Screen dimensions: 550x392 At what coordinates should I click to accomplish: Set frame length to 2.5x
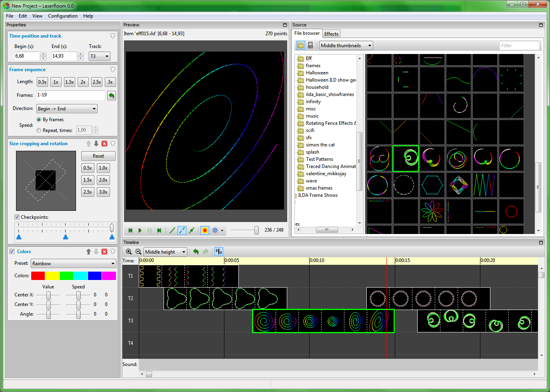[97, 82]
